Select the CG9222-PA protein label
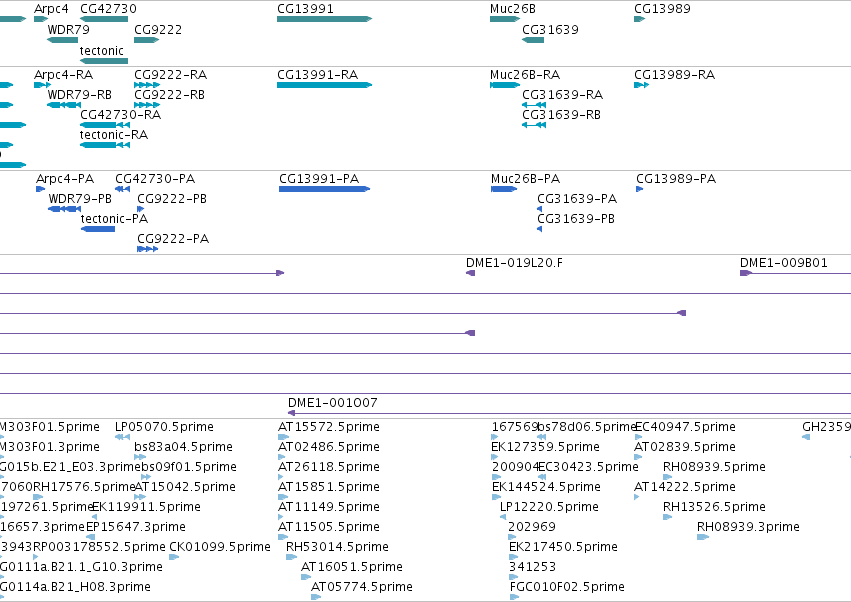Screen dimensions: 851x602 173,239
